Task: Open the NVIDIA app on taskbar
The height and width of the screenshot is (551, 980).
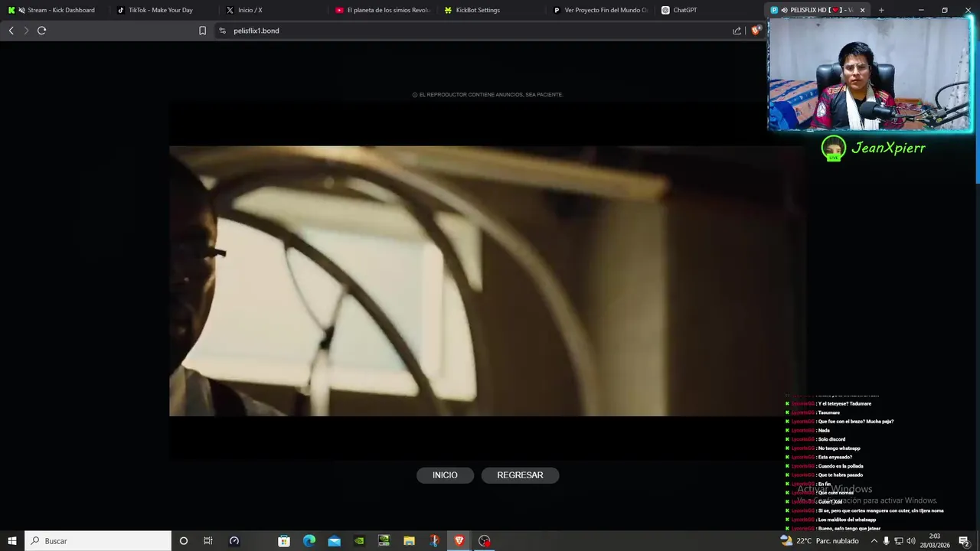Action: point(359,541)
